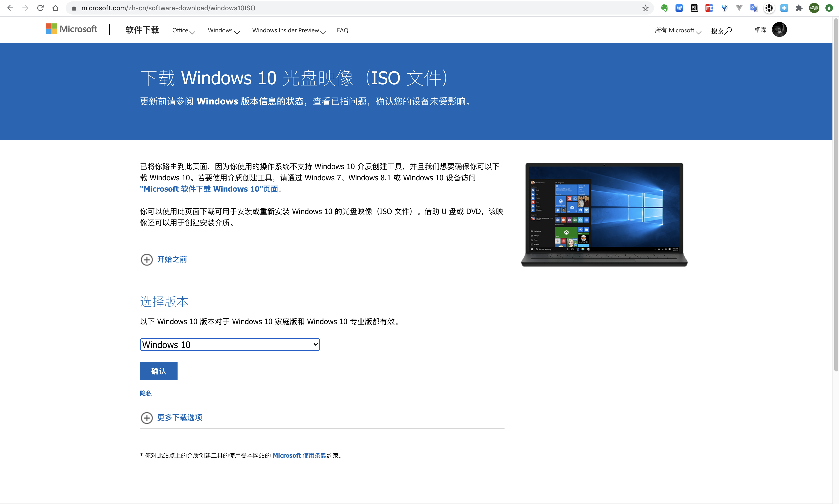Click the 确认 button
This screenshot has width=839, height=504.
click(159, 371)
